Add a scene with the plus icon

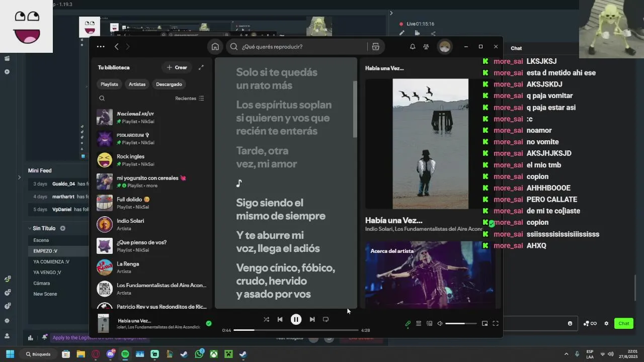63,228
